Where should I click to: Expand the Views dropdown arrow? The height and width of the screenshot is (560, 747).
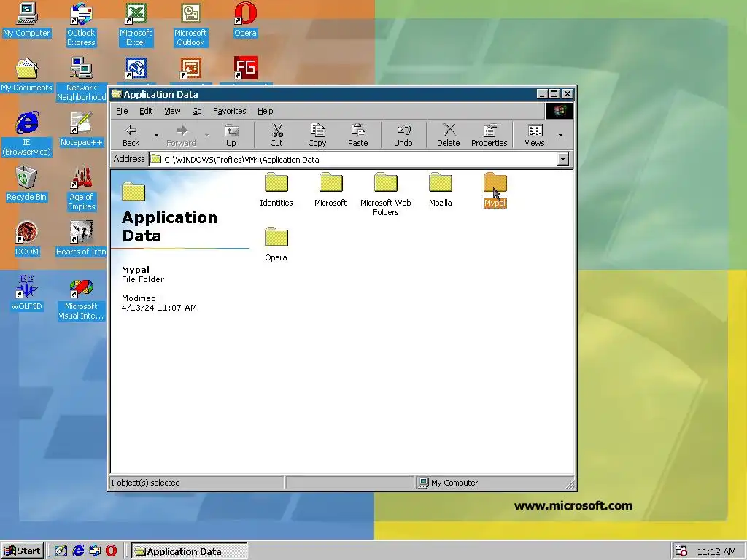[560, 136]
